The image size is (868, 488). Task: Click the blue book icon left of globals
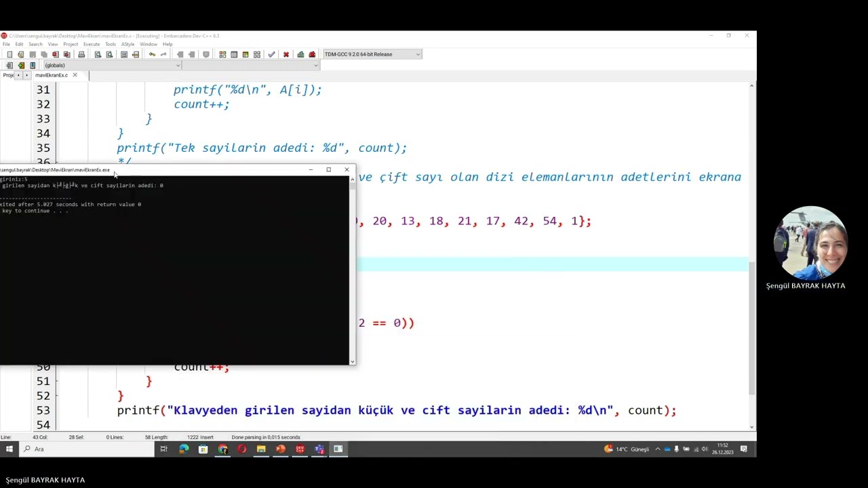[x=33, y=66]
